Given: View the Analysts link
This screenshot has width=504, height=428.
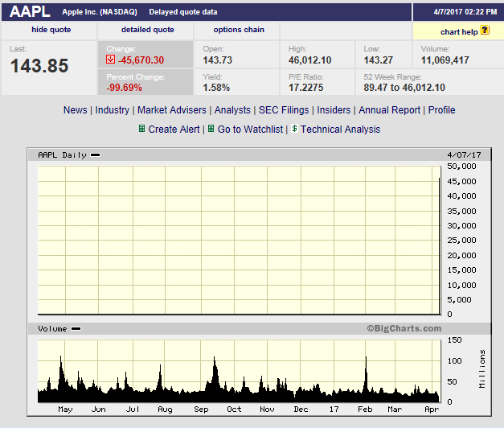Looking at the screenshot, I should tap(232, 110).
